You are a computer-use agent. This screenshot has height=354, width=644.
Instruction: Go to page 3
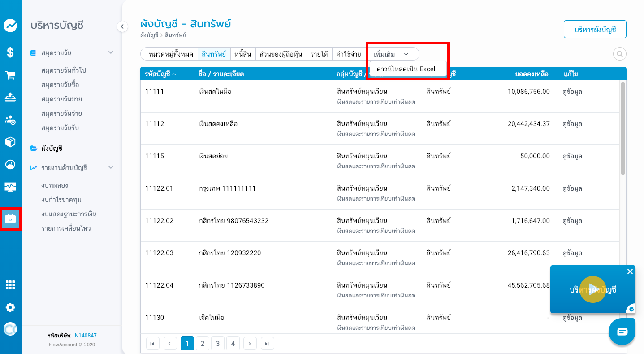218,344
